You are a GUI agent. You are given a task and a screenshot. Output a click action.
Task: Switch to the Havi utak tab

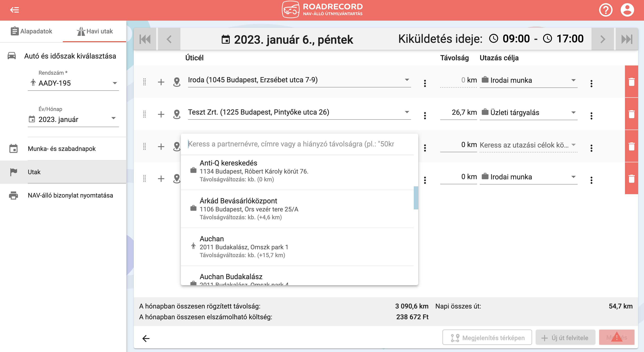[x=94, y=31]
